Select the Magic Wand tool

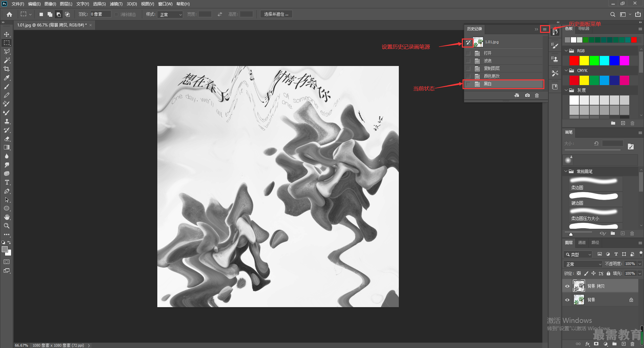(7, 60)
